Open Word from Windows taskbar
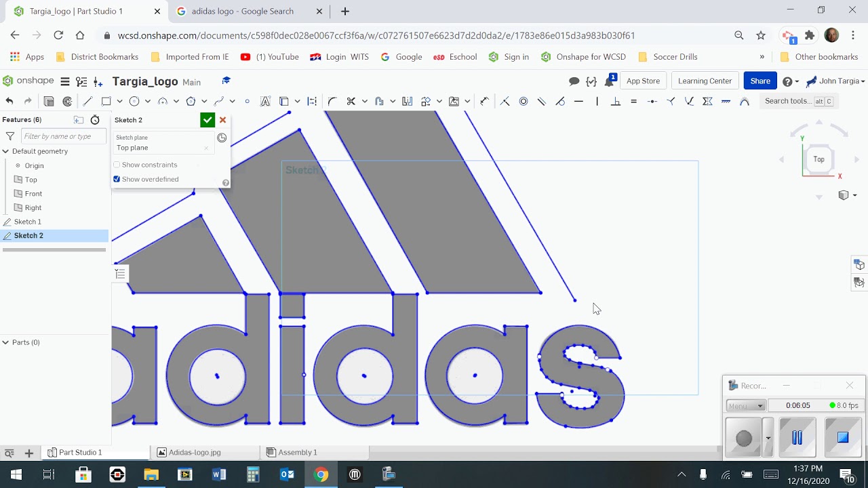The height and width of the screenshot is (488, 868). [x=219, y=474]
